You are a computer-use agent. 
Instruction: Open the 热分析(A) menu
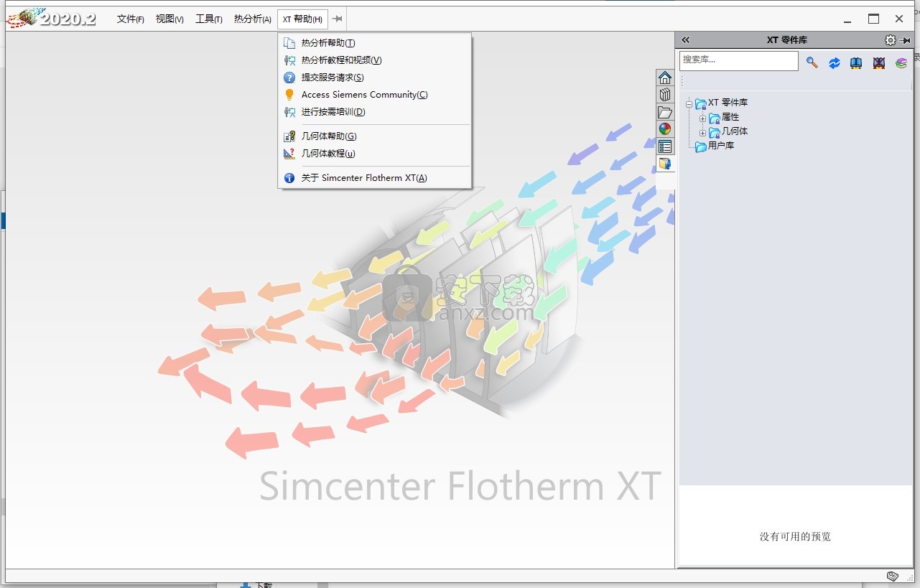pyautogui.click(x=252, y=19)
